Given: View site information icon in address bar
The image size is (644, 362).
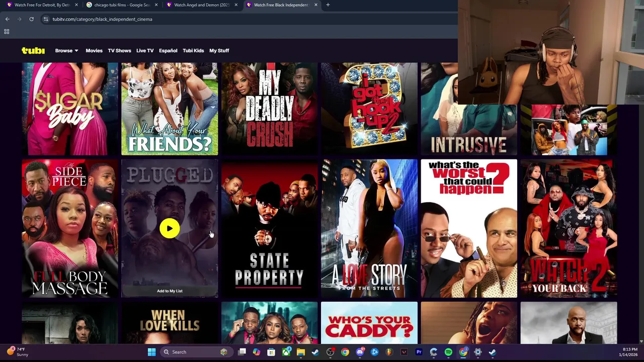Looking at the screenshot, I should (45, 19).
